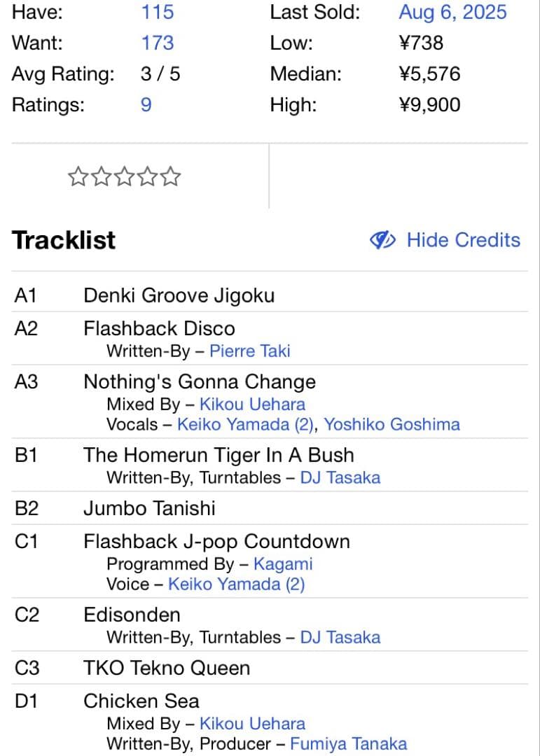Open DJ Tasaka under Edisonden track
The image size is (540, 756).
coord(340,637)
